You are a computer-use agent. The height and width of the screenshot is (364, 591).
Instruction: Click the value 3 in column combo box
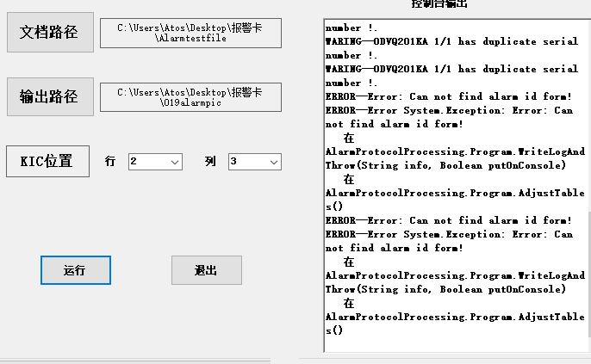246,162
